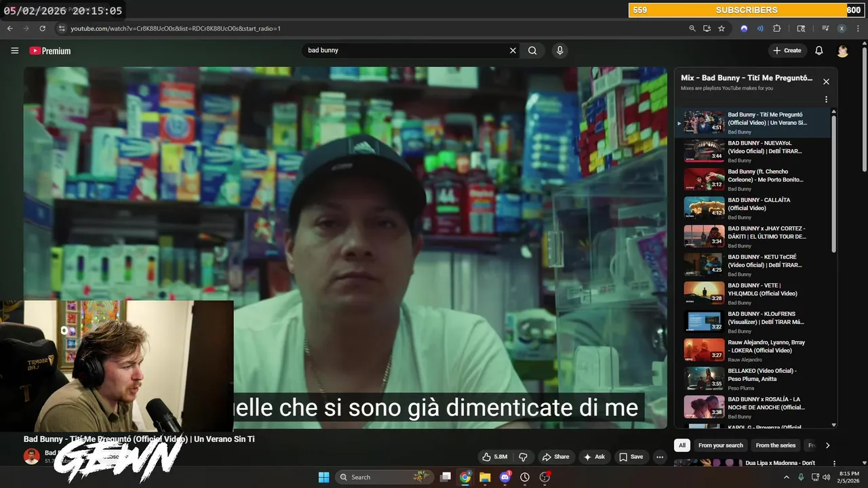Open File Explorer from the taskbar
Image resolution: width=868 pixels, height=488 pixels.
point(485,477)
